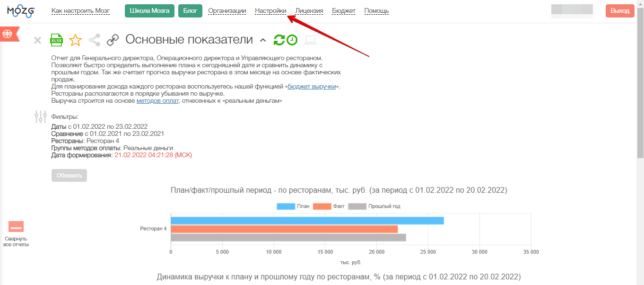
Task: Toggle План series in chart legend
Action: (x=293, y=206)
